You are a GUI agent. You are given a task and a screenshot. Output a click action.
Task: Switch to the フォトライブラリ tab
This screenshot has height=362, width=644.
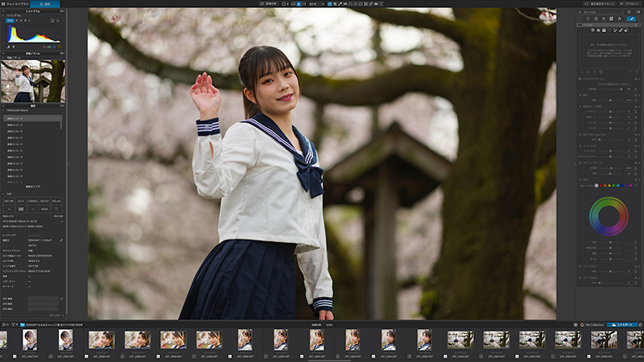point(15,4)
